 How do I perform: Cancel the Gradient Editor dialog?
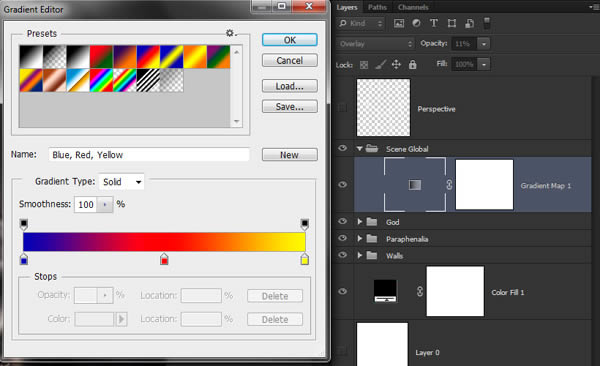click(290, 60)
